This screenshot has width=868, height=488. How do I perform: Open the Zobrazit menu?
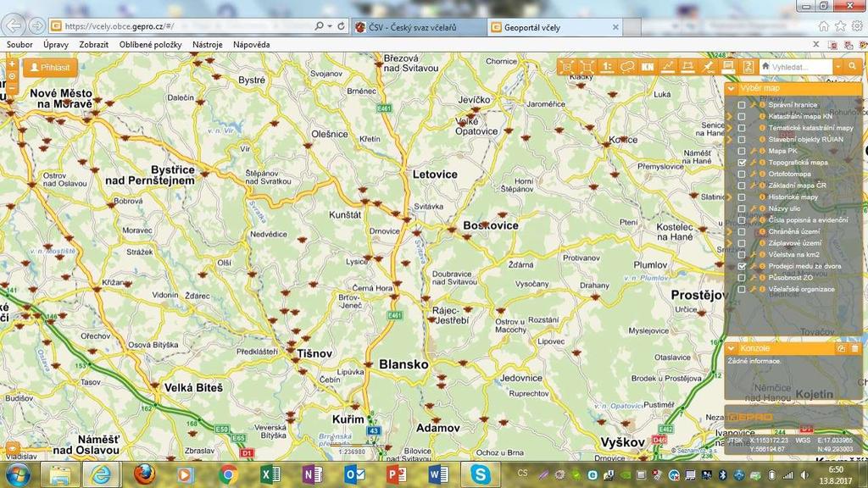point(93,45)
